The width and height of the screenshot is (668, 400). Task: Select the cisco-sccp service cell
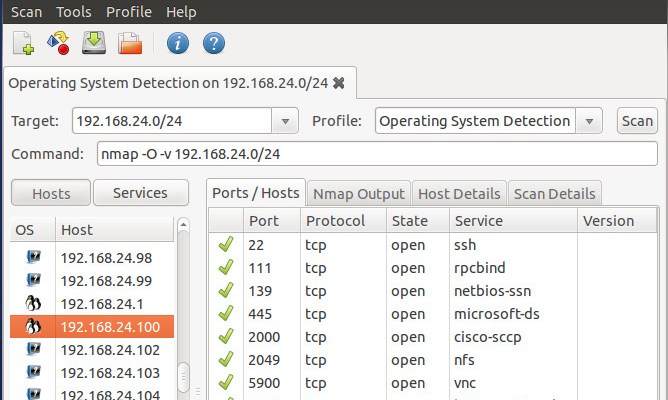coord(488,337)
